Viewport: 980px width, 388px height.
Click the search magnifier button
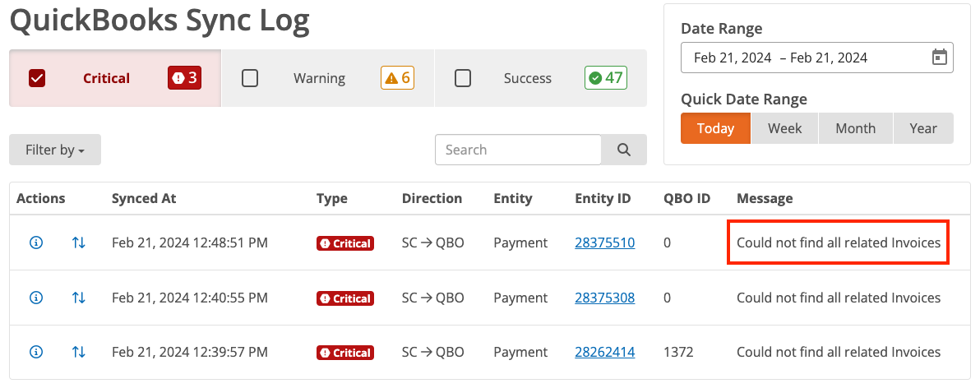click(x=624, y=150)
